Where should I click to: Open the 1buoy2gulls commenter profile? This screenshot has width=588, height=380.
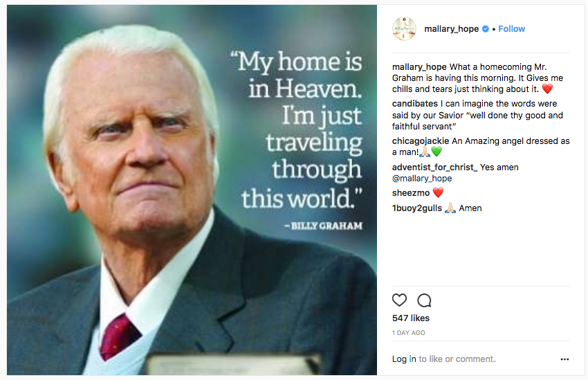416,208
